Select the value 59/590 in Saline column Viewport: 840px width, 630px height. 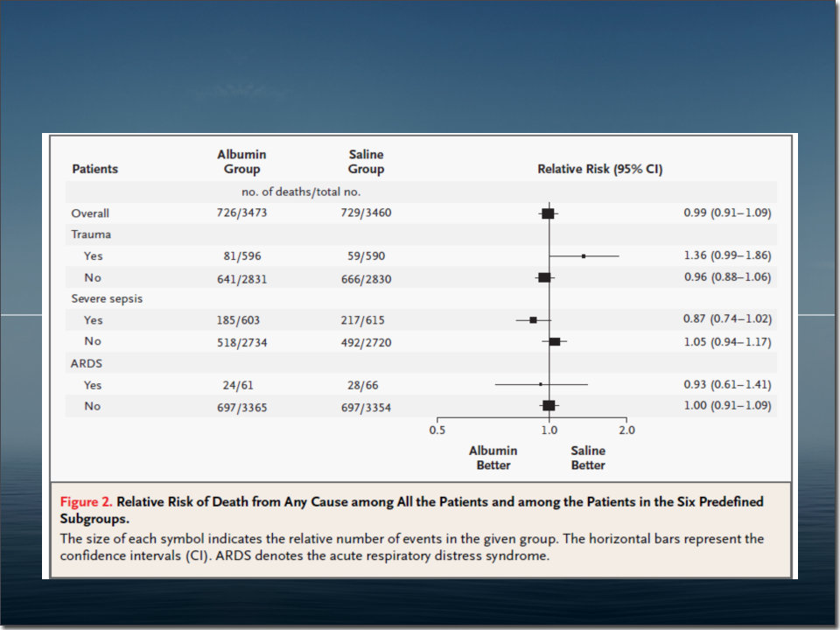tap(366, 256)
